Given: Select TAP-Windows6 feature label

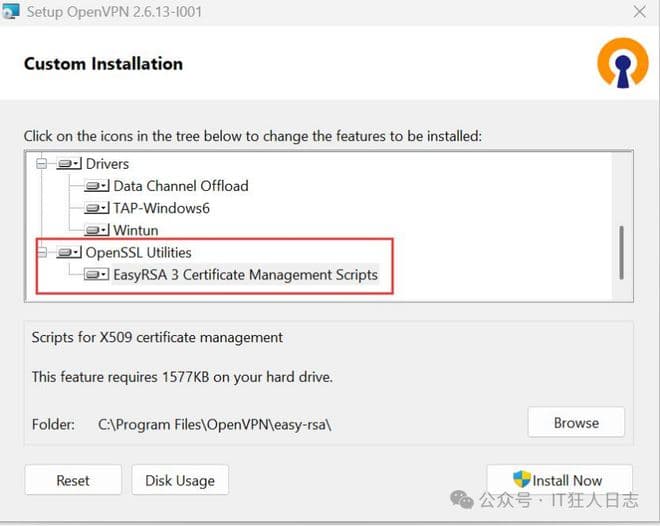Looking at the screenshot, I should pyautogui.click(x=161, y=208).
